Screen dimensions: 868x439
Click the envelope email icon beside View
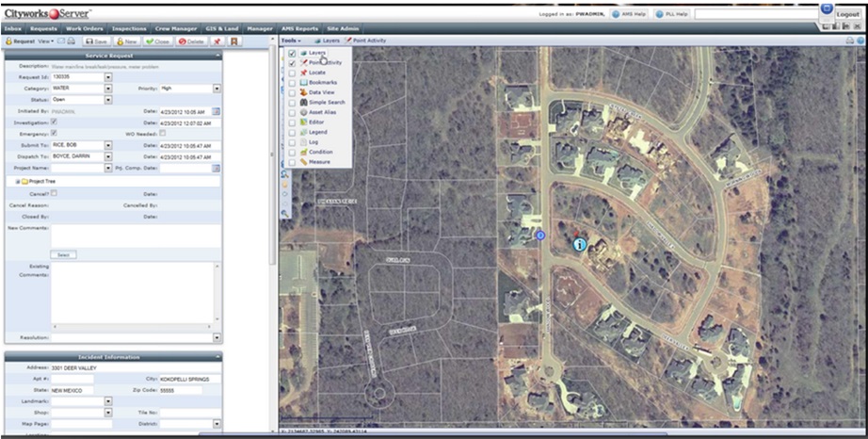61,41
